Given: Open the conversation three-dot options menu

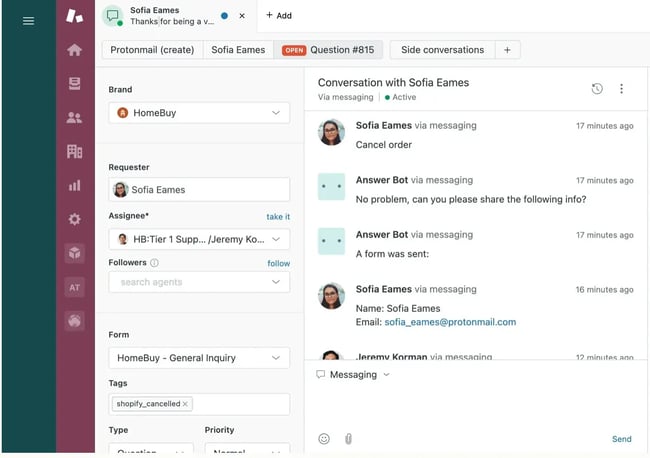Looking at the screenshot, I should (x=621, y=88).
